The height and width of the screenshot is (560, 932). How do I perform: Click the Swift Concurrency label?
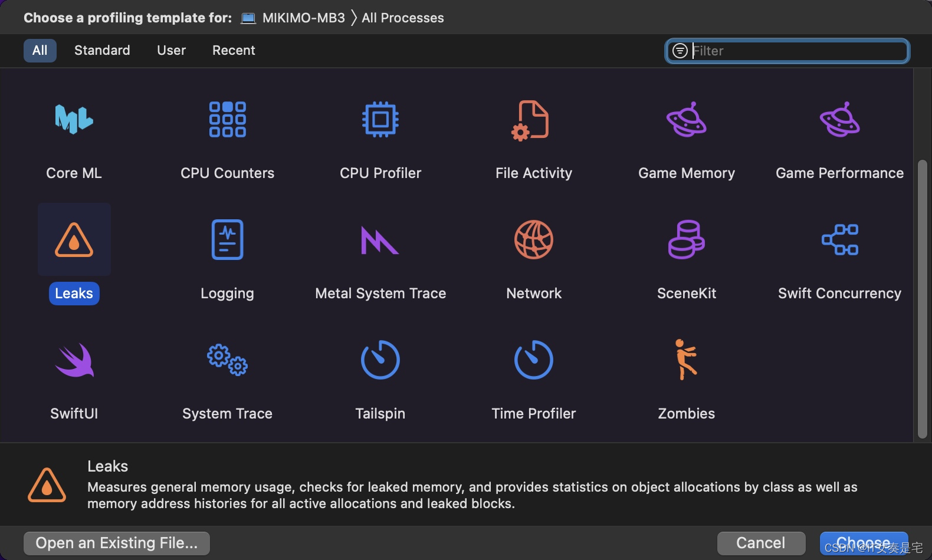[840, 294]
